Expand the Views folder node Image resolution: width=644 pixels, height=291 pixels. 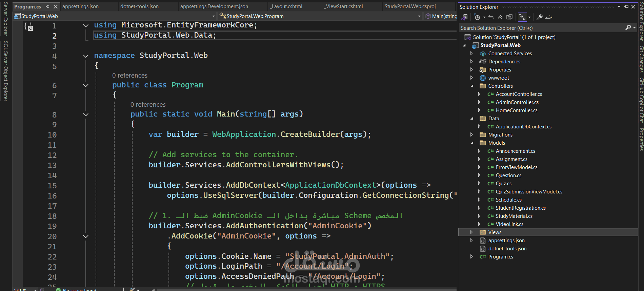[x=471, y=232]
